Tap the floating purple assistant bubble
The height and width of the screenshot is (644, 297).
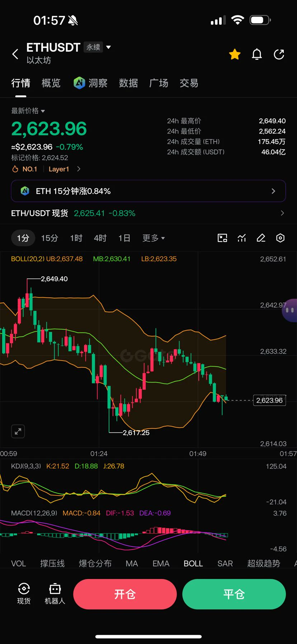(290, 310)
